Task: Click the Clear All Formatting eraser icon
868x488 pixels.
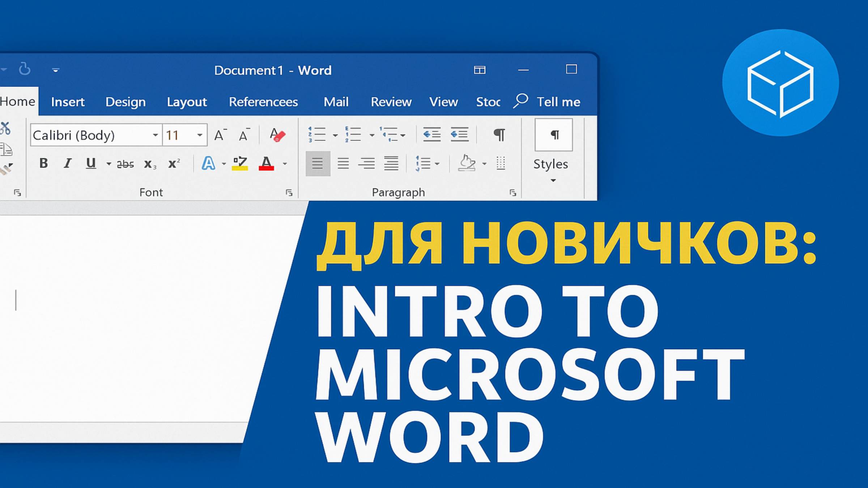Action: tap(277, 135)
